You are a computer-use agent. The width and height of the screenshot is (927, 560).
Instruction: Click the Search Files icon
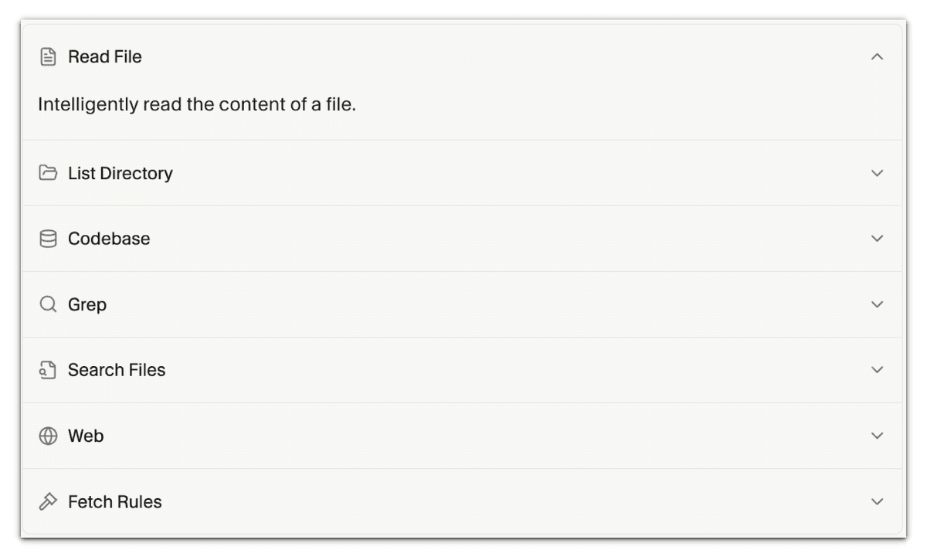[48, 371]
